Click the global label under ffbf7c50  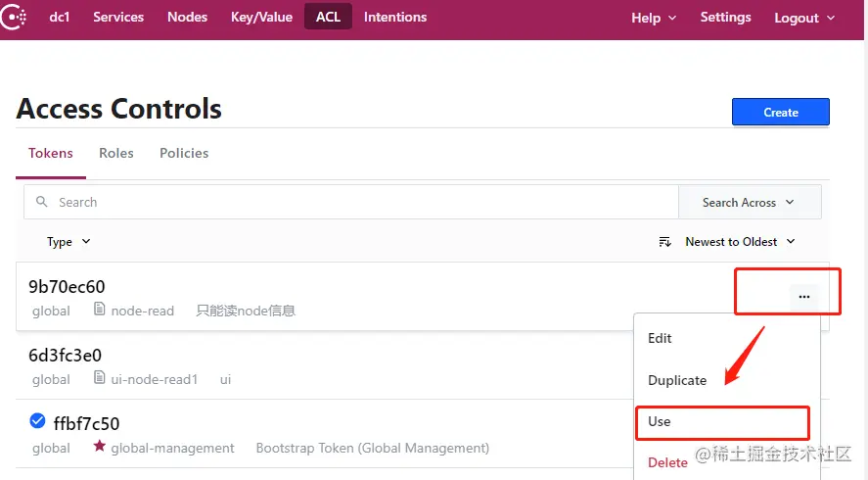(x=51, y=448)
